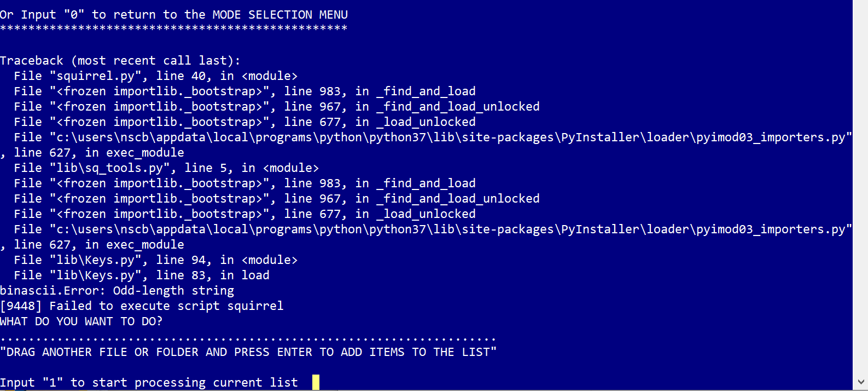Click the first 'line 627, in exec_module' line
This screenshot has height=391, width=868.
pos(92,152)
